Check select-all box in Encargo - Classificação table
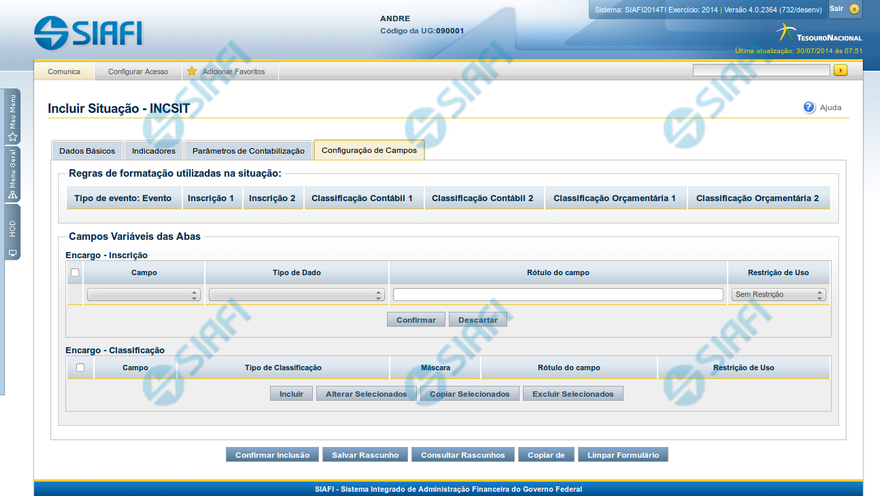Viewport: 880px width, 496px height. tap(79, 367)
